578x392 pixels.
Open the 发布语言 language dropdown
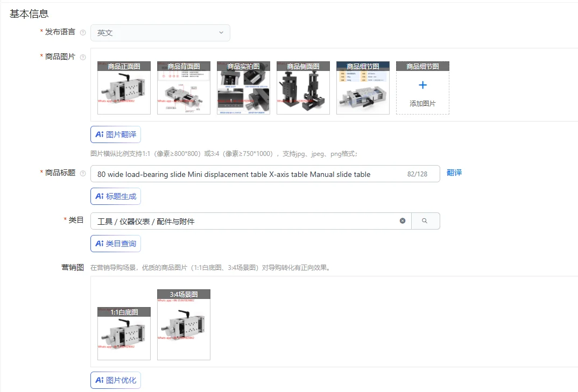pyautogui.click(x=160, y=33)
